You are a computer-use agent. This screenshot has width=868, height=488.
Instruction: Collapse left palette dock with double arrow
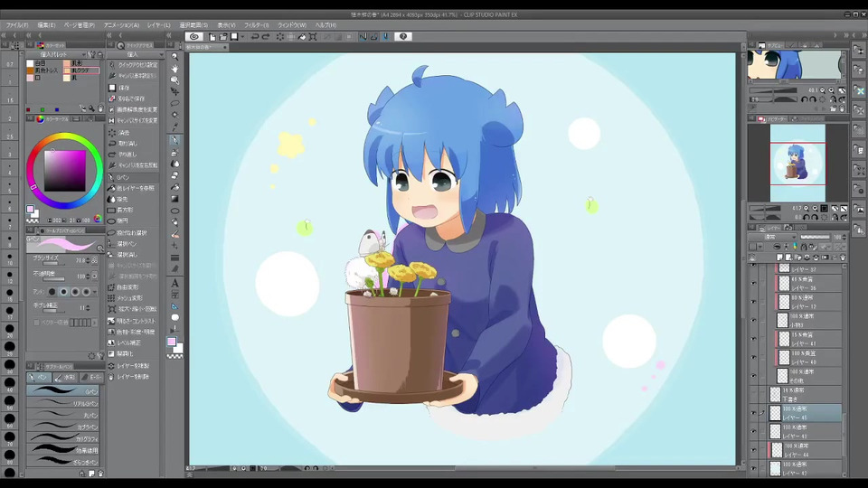[5, 35]
